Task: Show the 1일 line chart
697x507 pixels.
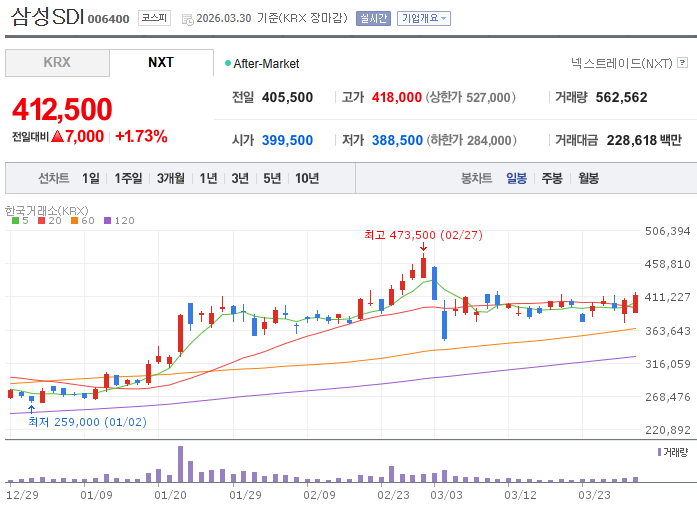Action: click(x=91, y=178)
